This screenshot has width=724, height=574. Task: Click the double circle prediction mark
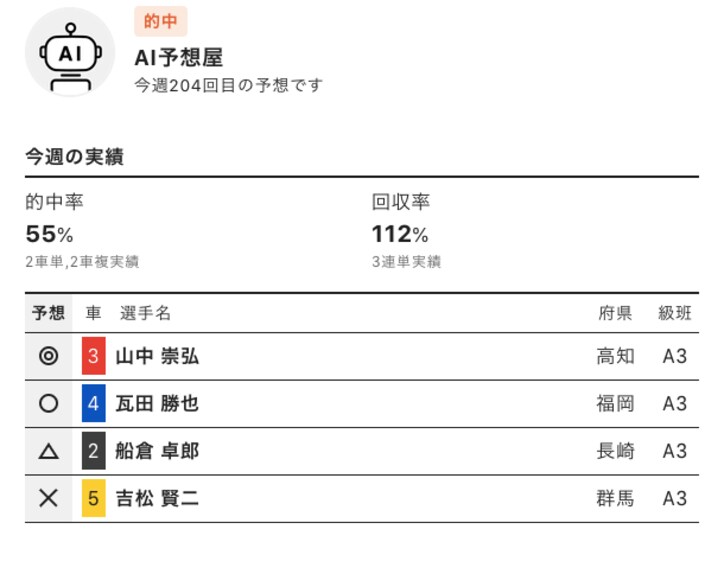pos(48,356)
